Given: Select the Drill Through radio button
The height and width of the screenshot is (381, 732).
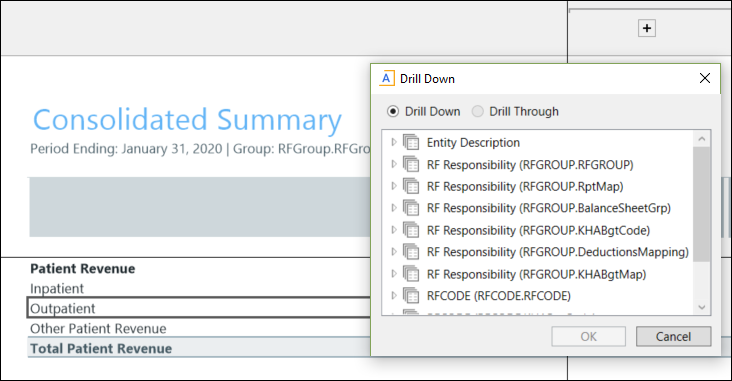Looking at the screenshot, I should [478, 112].
